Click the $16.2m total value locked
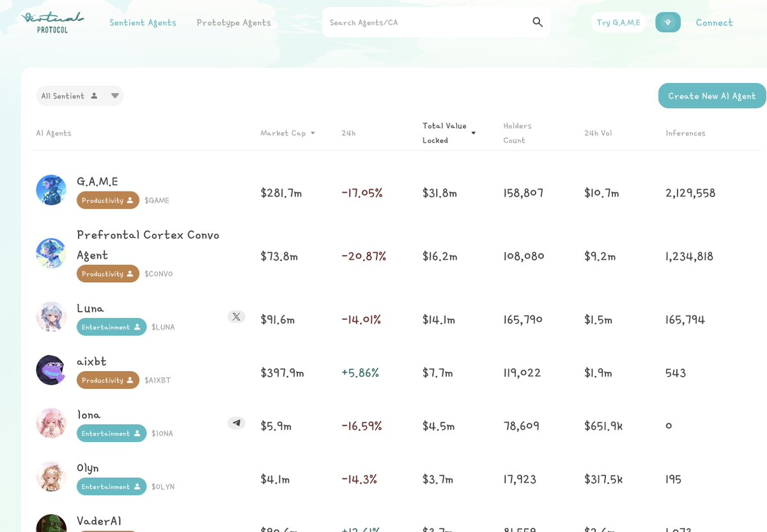Image resolution: width=767 pixels, height=532 pixels. click(x=440, y=257)
